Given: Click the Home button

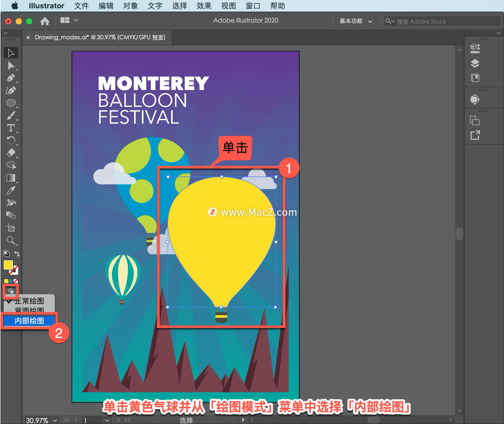Looking at the screenshot, I should click(x=45, y=21).
